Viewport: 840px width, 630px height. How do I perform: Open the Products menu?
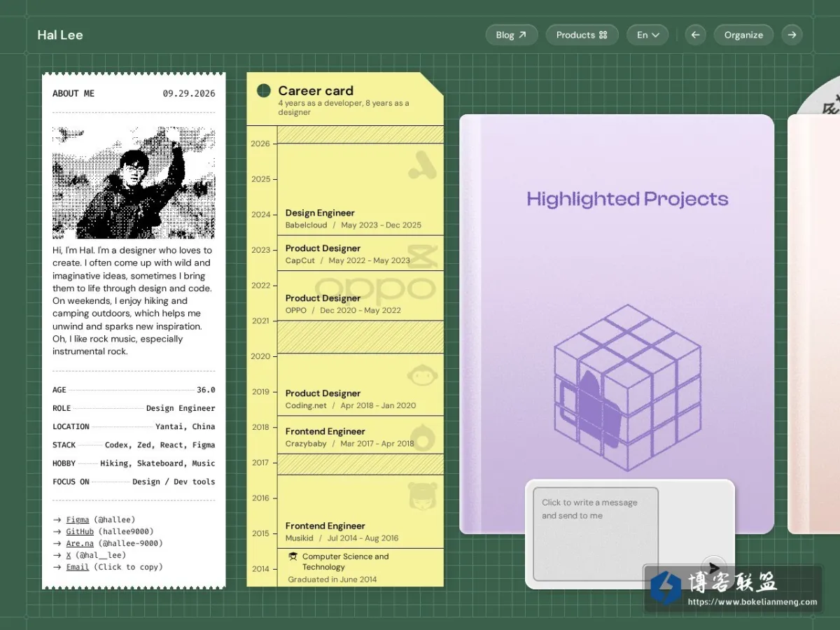click(x=582, y=35)
